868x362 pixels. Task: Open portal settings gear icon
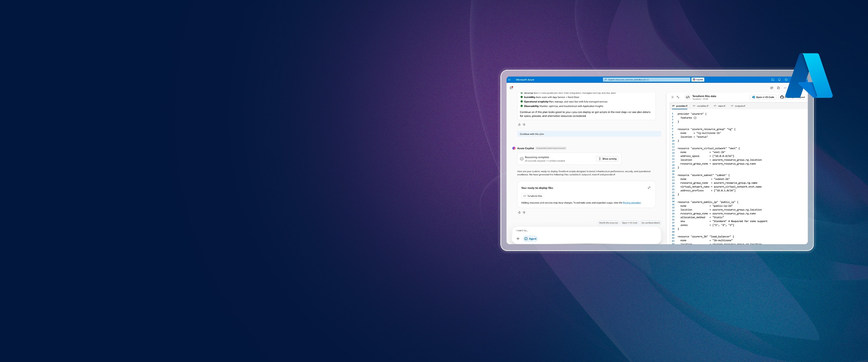[786, 80]
